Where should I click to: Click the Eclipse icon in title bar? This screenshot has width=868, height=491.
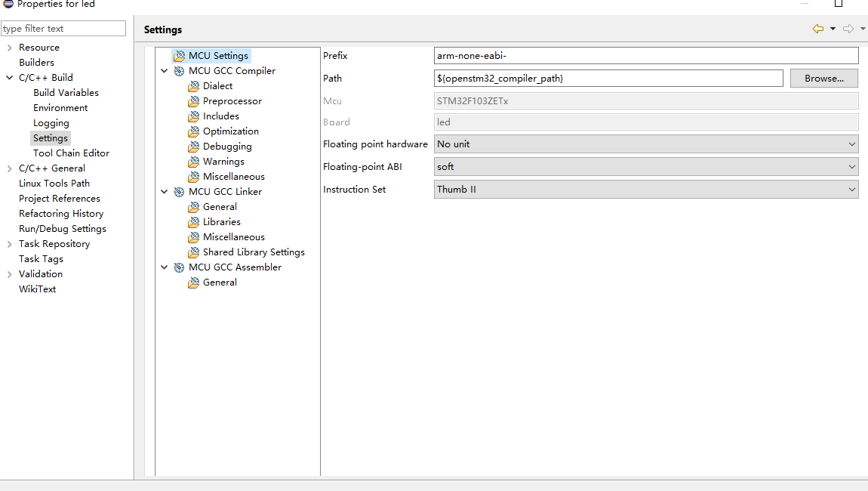pos(8,3)
